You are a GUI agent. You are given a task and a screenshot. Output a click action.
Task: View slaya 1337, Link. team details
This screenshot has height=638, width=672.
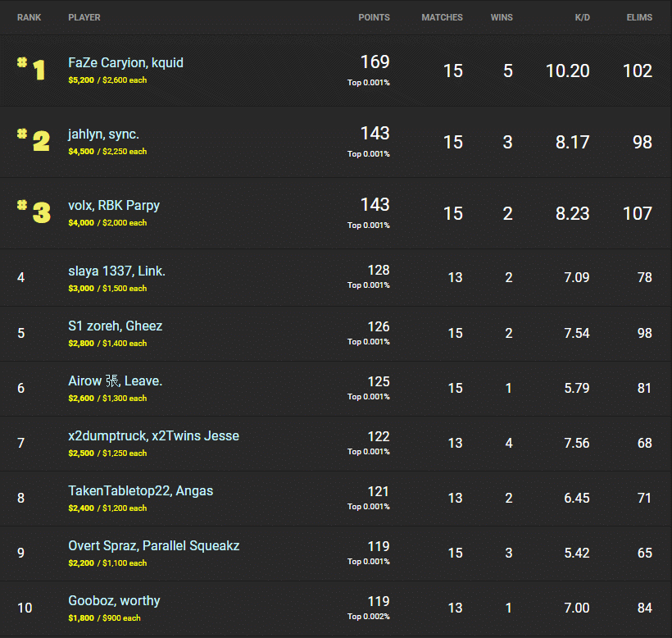tap(116, 271)
